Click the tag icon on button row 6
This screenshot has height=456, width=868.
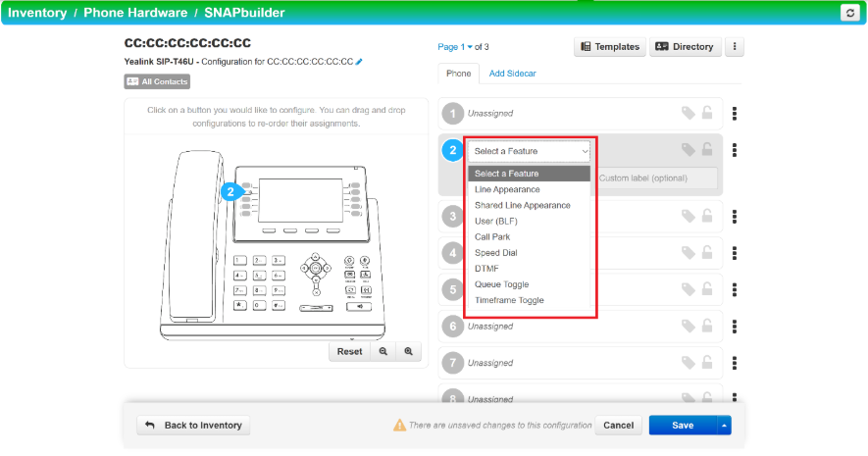689,327
